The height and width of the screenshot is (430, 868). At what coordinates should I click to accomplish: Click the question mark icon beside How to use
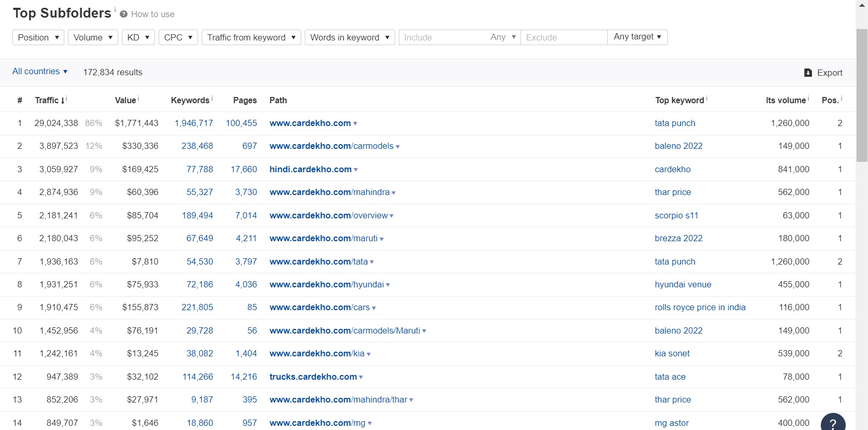coord(123,15)
